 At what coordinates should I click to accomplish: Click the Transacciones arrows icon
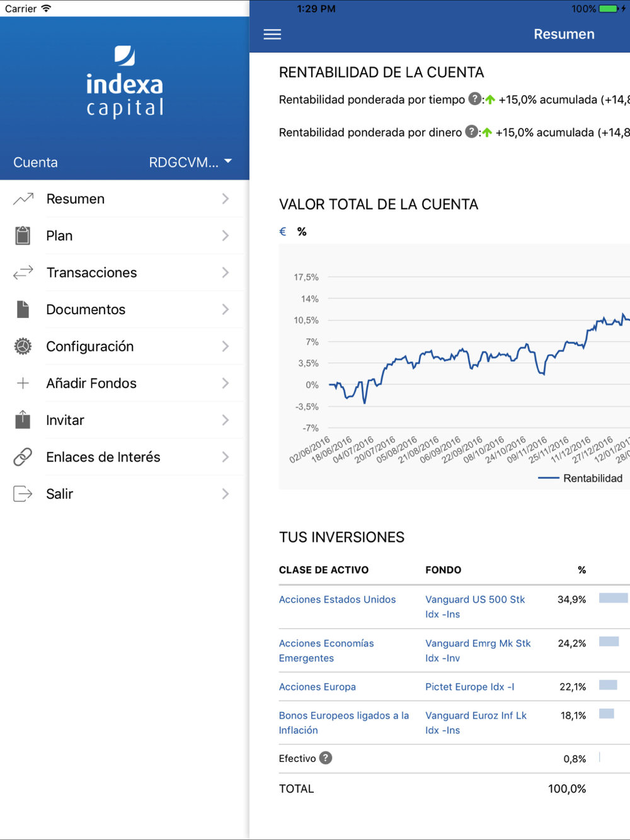(x=23, y=273)
